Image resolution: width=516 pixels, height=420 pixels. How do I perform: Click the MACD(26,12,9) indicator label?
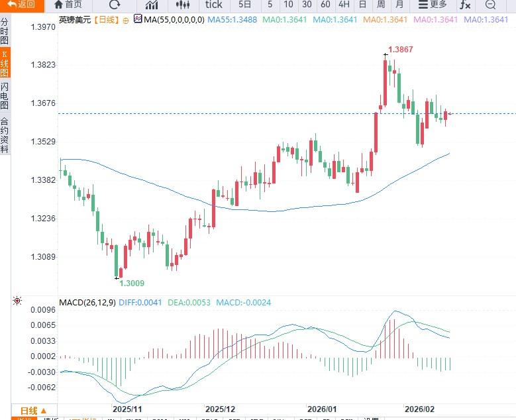pyautogui.click(x=87, y=303)
